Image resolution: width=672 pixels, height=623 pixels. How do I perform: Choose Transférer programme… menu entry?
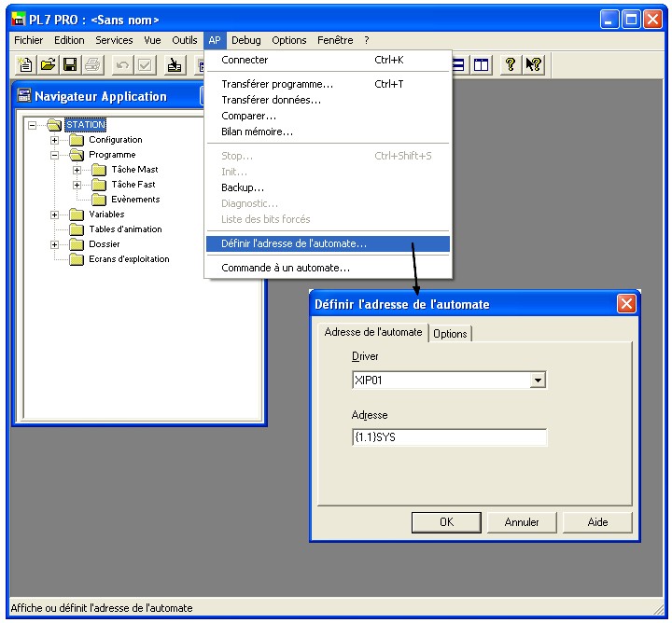pos(328,84)
